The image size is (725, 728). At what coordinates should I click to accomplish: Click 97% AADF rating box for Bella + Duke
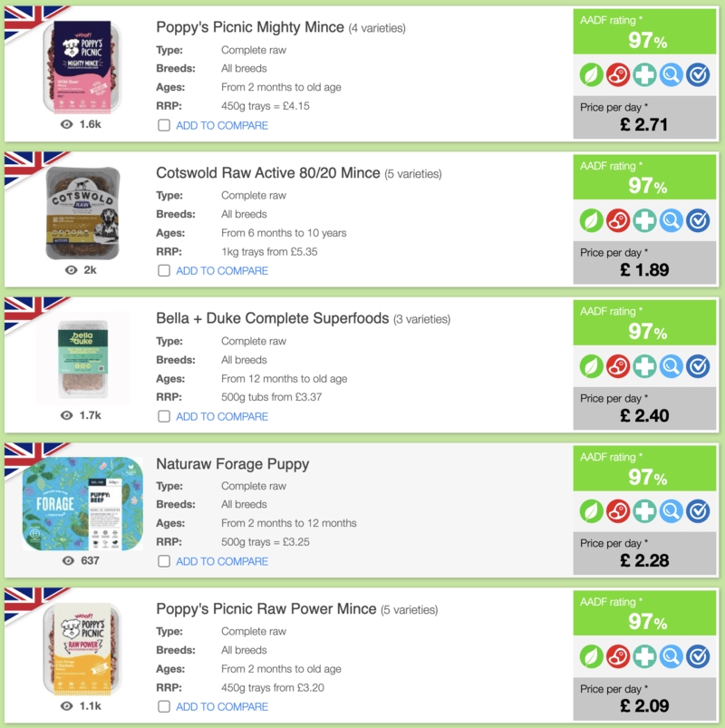click(644, 323)
